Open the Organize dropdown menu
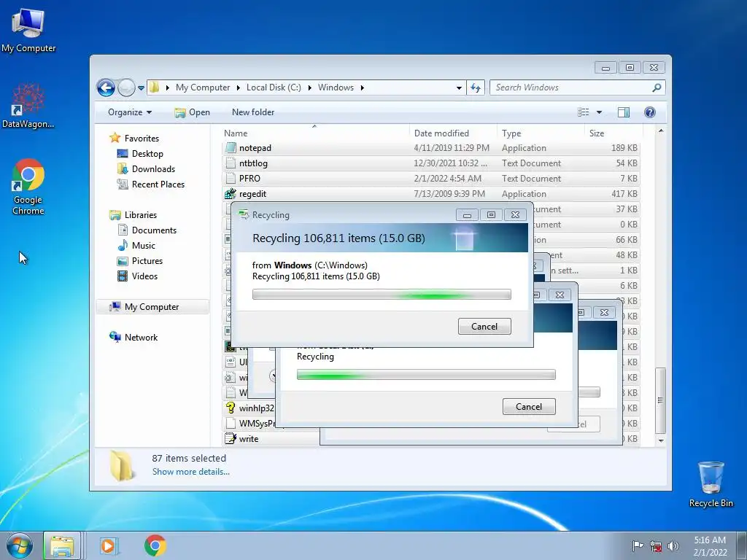 click(x=130, y=112)
